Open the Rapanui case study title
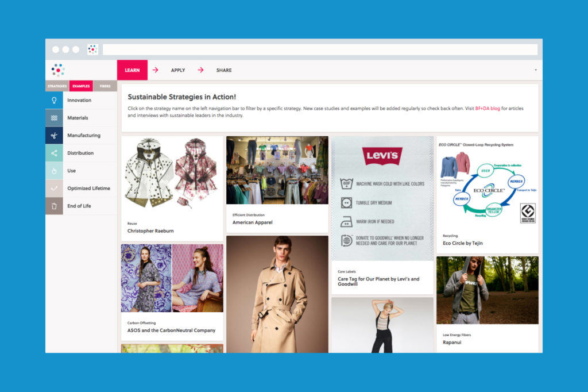588x392 pixels. coord(452,343)
